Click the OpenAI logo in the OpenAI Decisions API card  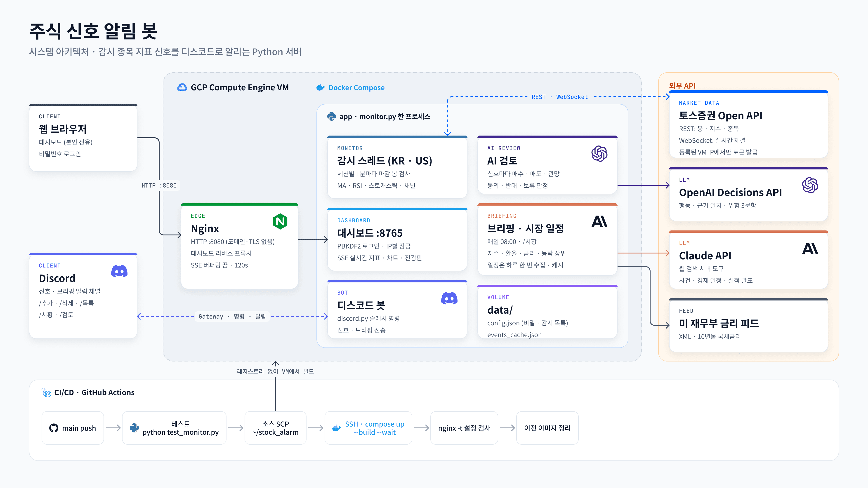coord(810,185)
